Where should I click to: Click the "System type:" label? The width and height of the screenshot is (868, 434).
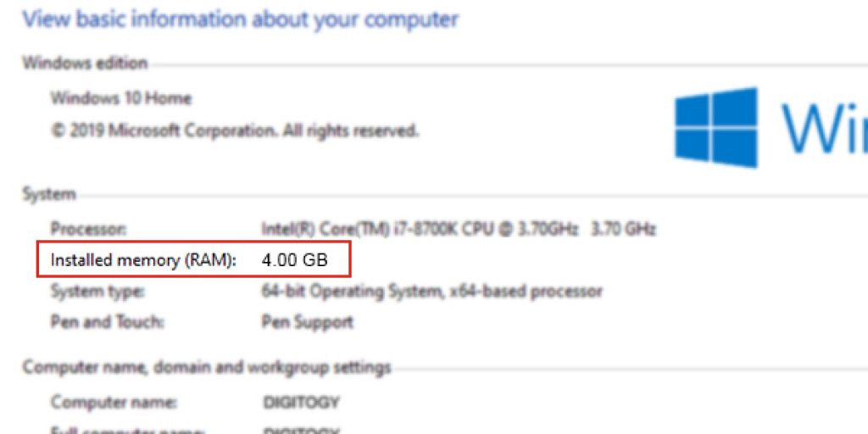97,292
